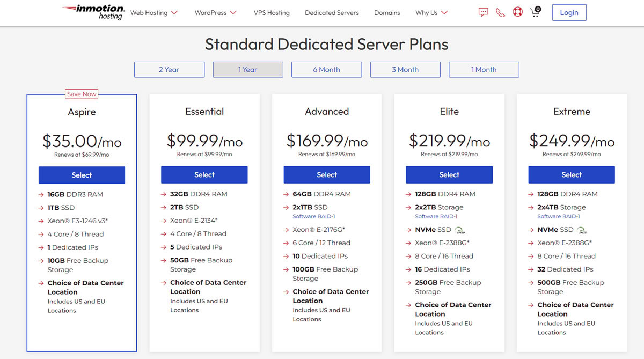Click Software RAID-1 link under Elite
Viewport: 644px width, 359px height.
(436, 216)
